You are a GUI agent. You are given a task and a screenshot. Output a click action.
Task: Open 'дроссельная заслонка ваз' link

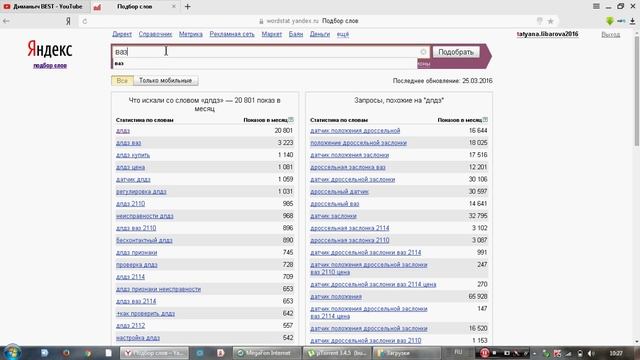[x=348, y=167]
